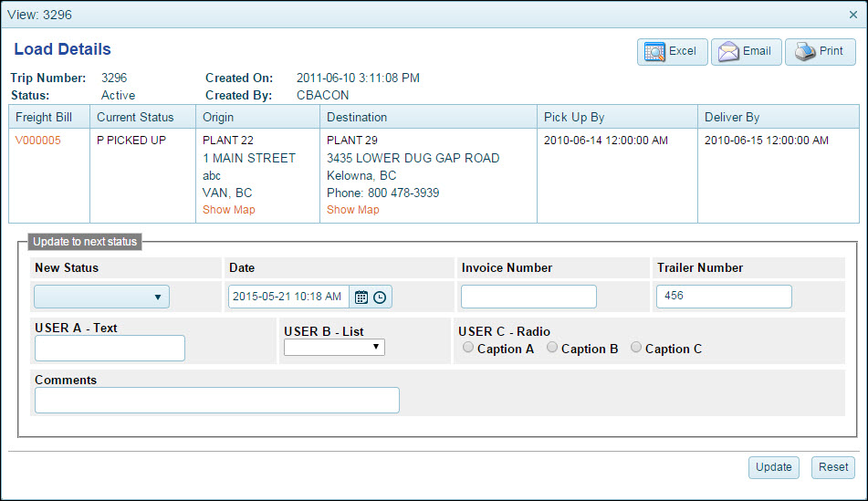The height and width of the screenshot is (501, 868).
Task: Click delivery date 2010-06-15 12:00:00 AM
Action: 766,140
